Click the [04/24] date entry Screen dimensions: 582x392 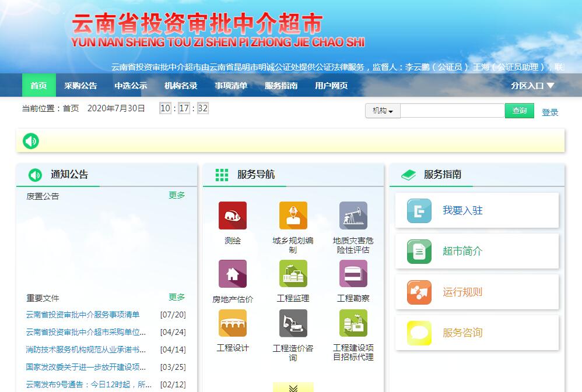(173, 332)
